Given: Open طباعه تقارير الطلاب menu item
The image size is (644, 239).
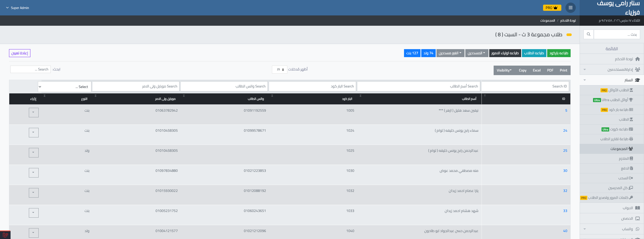Looking at the screenshot, I should pos(616,139).
